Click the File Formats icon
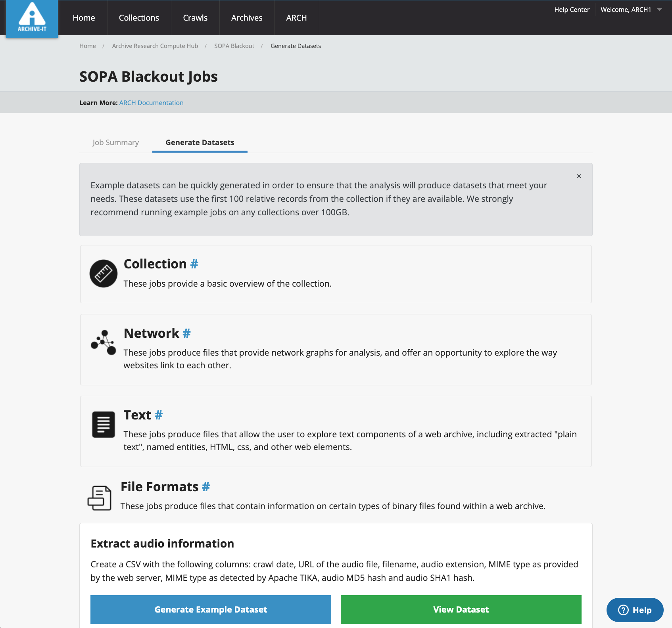Screen dimensions: 672x628 [99, 498]
